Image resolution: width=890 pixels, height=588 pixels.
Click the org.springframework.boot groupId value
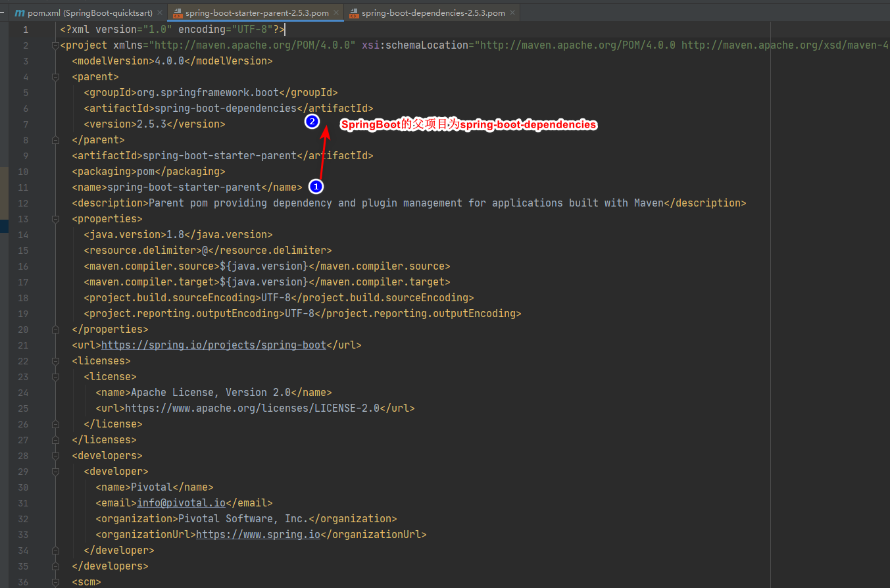click(208, 93)
